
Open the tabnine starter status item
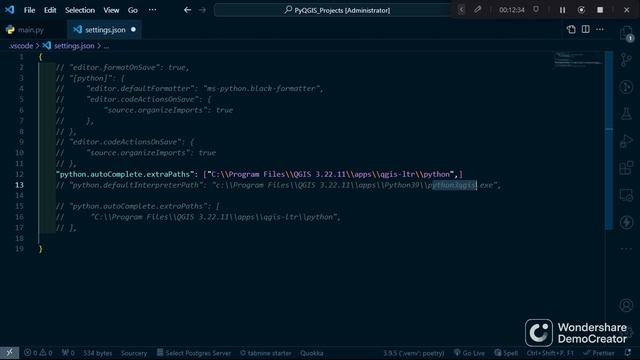pyautogui.click(x=266, y=353)
